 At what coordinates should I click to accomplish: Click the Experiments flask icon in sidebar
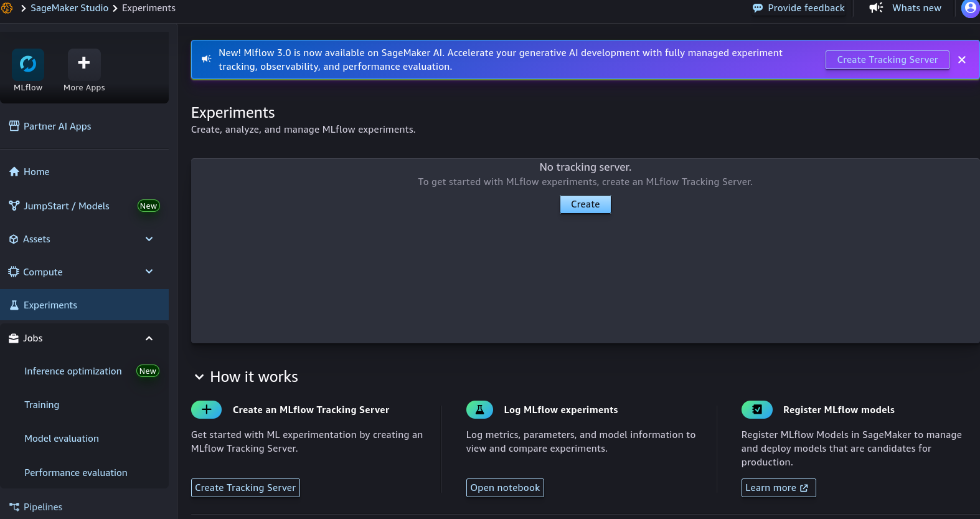click(14, 305)
